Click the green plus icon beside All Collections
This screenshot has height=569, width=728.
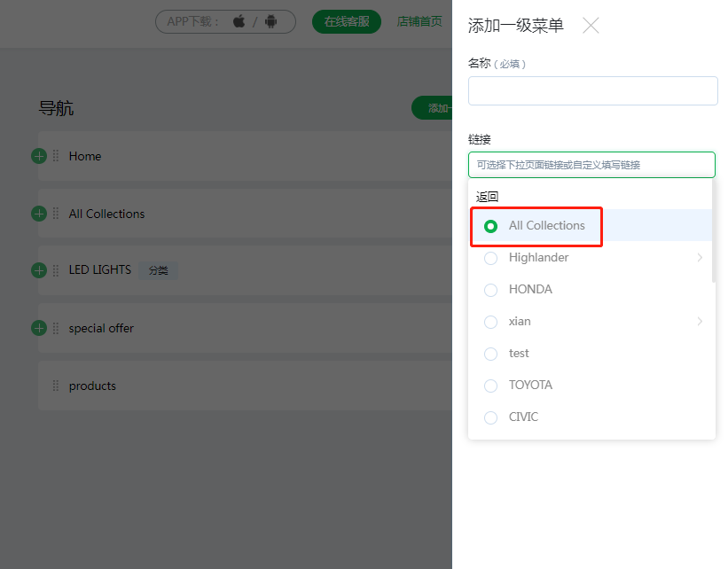(39, 214)
